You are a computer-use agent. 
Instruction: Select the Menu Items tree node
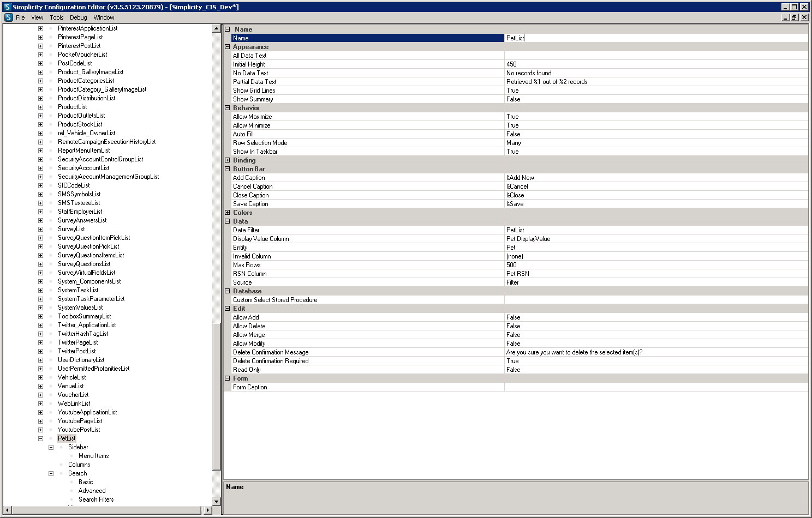point(93,456)
